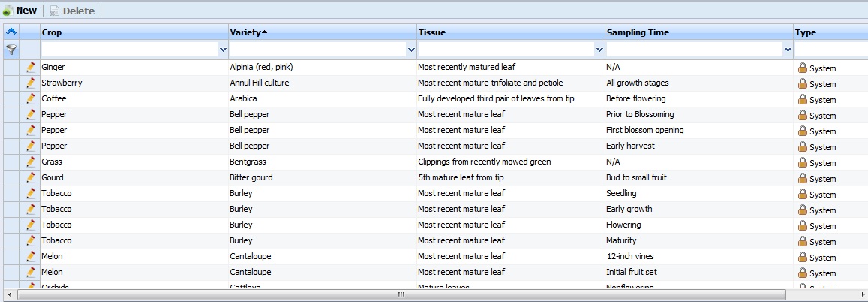The image size is (868, 302).
Task: Edit the Pepper First blossom opening row
Action: (31, 130)
